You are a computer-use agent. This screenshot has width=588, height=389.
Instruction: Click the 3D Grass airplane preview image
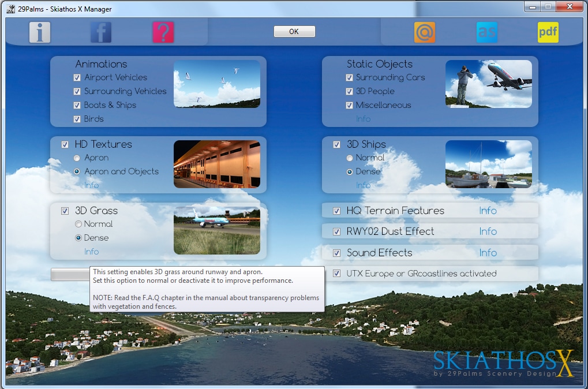(216, 230)
